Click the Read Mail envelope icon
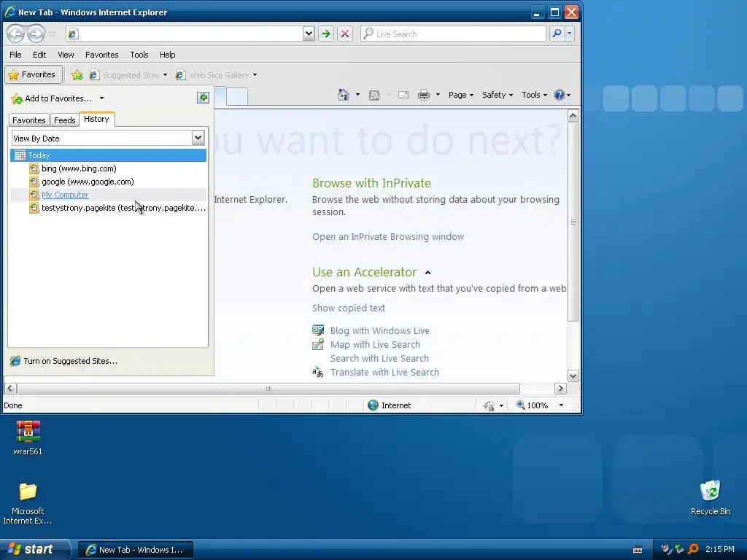The width and height of the screenshot is (747, 560). (x=403, y=95)
